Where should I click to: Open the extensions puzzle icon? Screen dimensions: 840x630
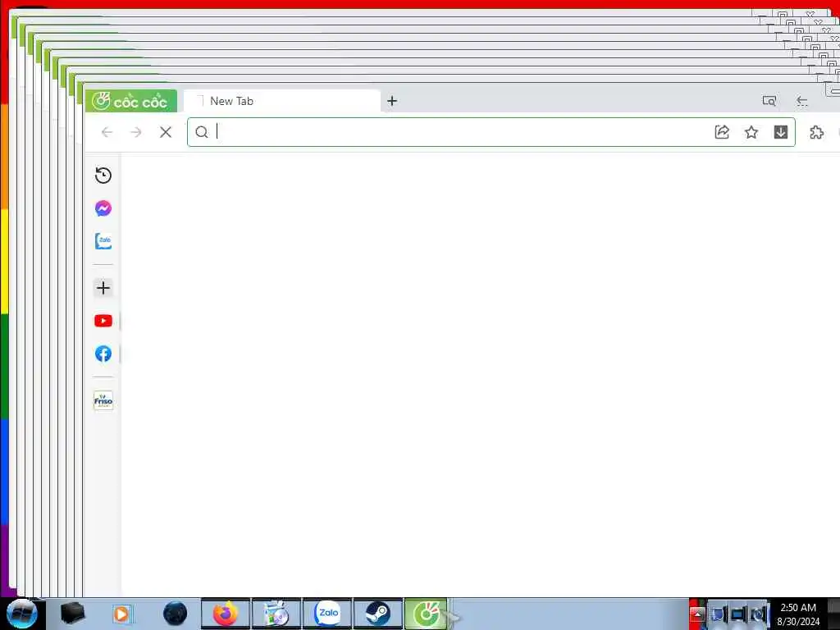pyautogui.click(x=816, y=132)
